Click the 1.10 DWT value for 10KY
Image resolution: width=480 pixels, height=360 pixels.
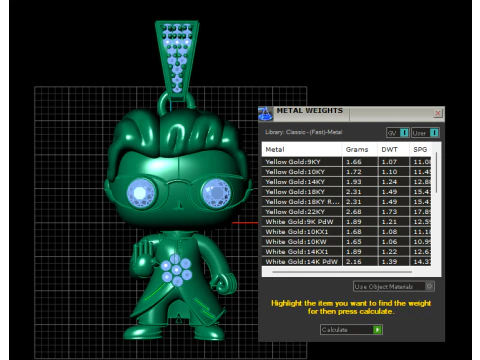[389, 172]
